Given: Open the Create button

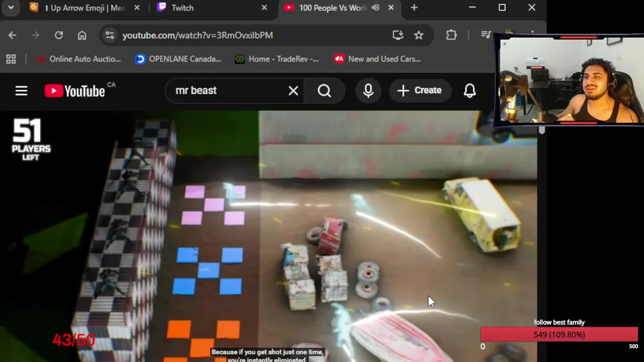Looking at the screenshot, I should tap(419, 90).
